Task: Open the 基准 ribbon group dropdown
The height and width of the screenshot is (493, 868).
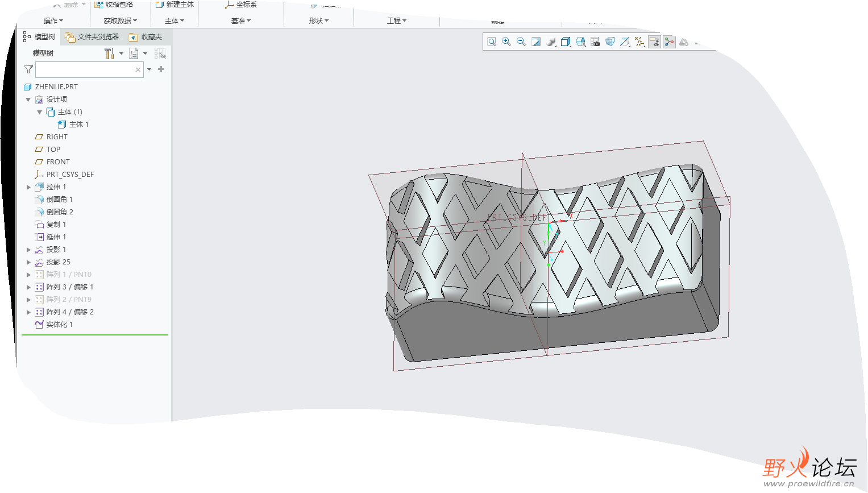Action: point(241,21)
